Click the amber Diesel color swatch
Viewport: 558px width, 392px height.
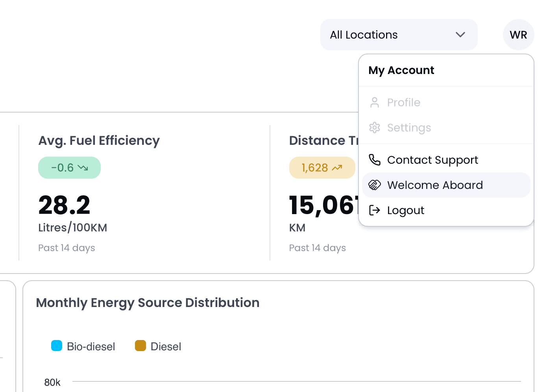point(140,346)
